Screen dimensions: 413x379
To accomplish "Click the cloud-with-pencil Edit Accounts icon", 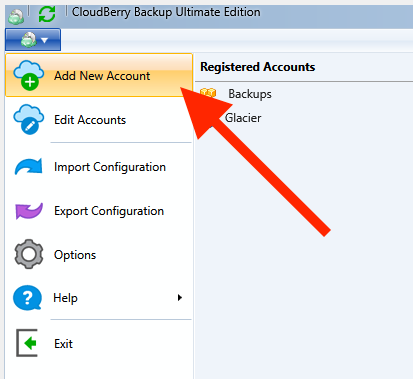I will click(28, 119).
